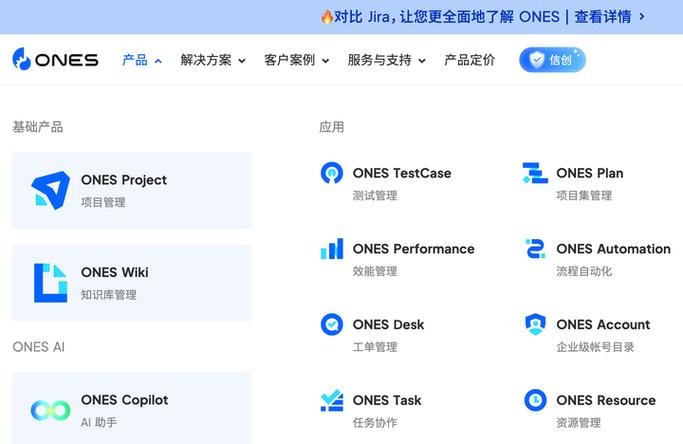Click the arrow after 查看详情 in banner
This screenshot has width=683, height=444.
click(642, 17)
